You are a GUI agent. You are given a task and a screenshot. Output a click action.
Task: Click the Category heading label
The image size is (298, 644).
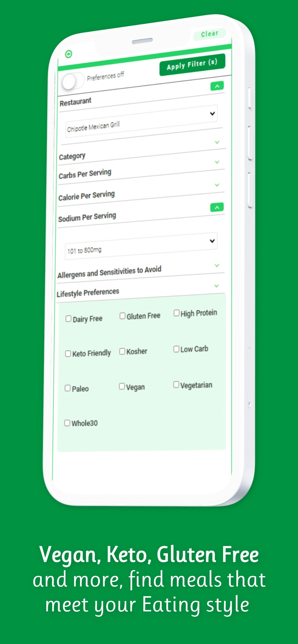pos(72,156)
